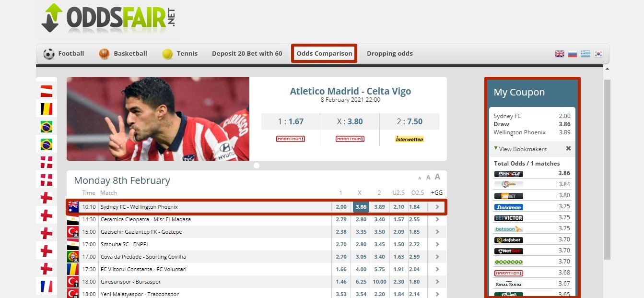Select over 2.5 odds 2.55 for Ceramica Cleopatra
Viewport: 644px width, 298px height.
(x=415, y=219)
